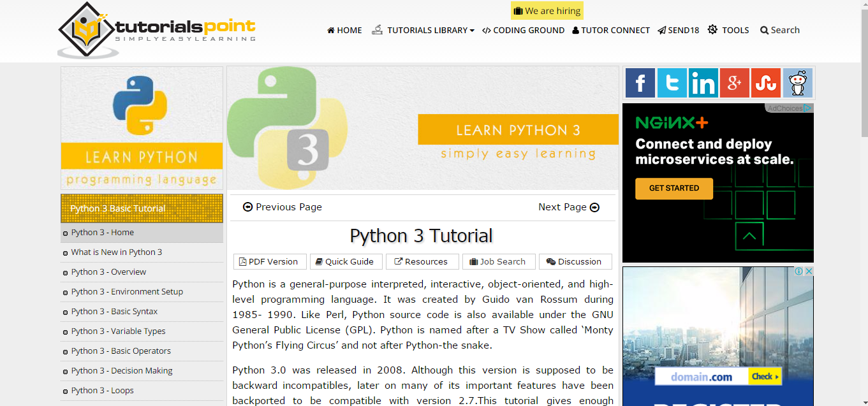Go to Next Page

click(569, 207)
